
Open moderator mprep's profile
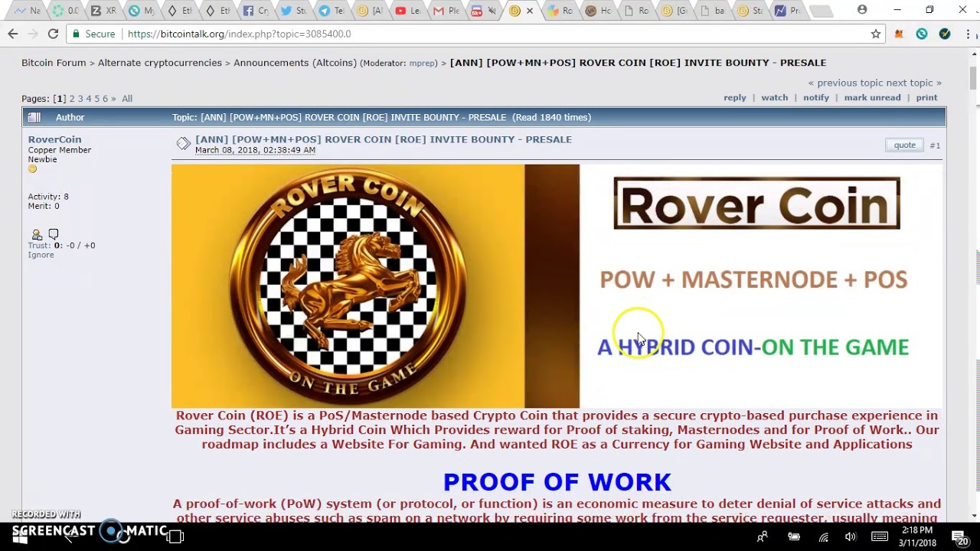[420, 64]
